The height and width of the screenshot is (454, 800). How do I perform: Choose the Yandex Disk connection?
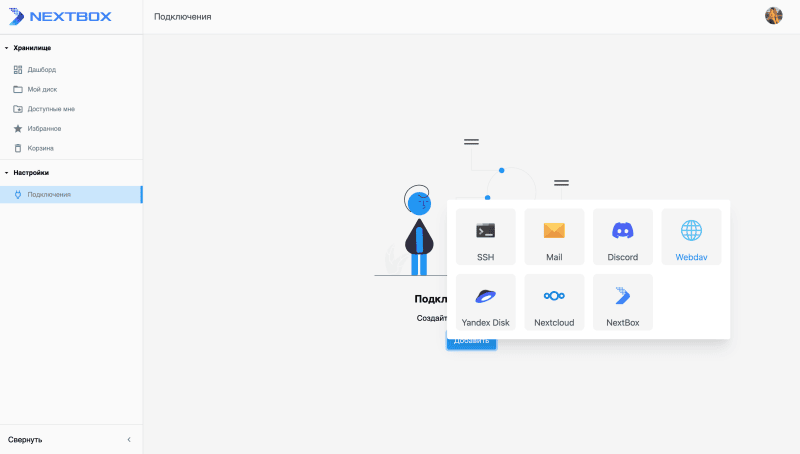[x=485, y=302]
